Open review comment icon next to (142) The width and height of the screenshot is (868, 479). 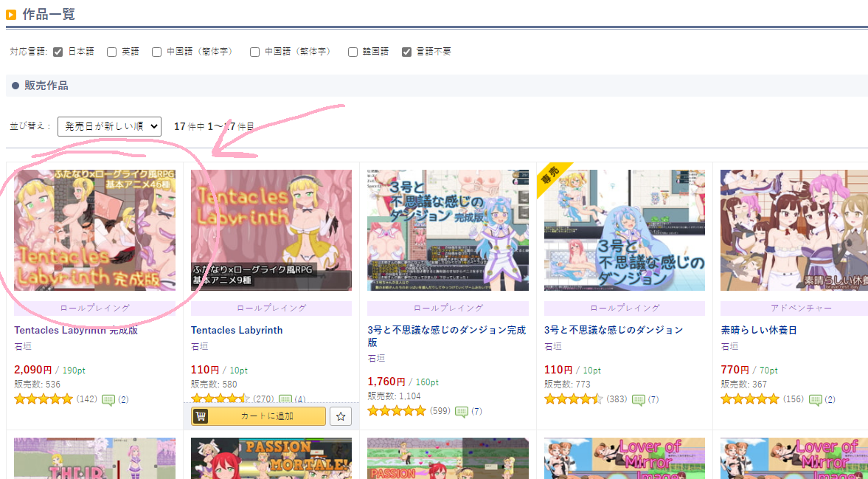click(108, 399)
